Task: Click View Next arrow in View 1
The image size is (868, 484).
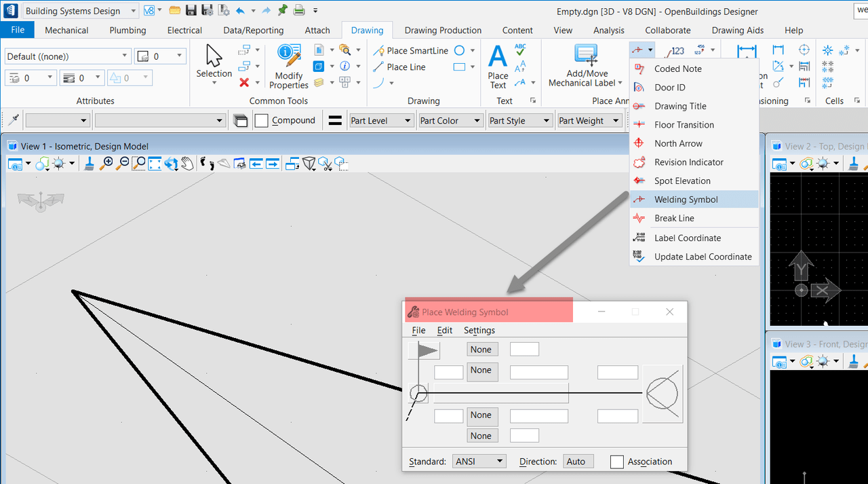Action: pyautogui.click(x=273, y=164)
